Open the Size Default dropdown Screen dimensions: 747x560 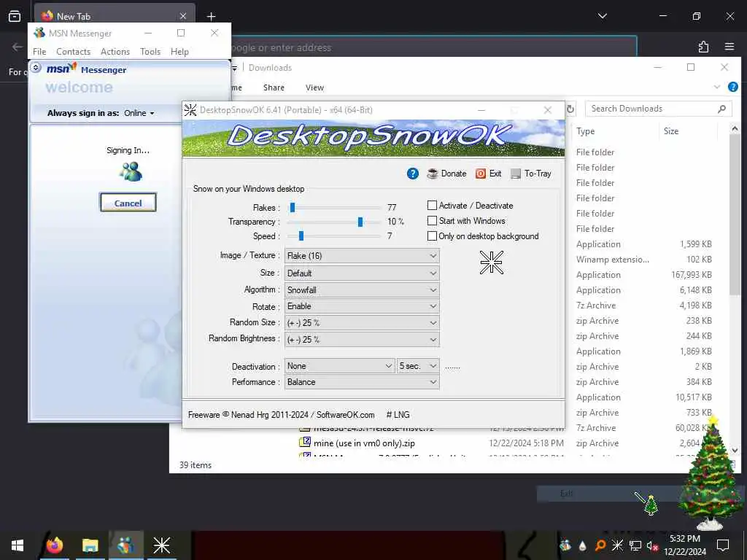pyautogui.click(x=362, y=273)
